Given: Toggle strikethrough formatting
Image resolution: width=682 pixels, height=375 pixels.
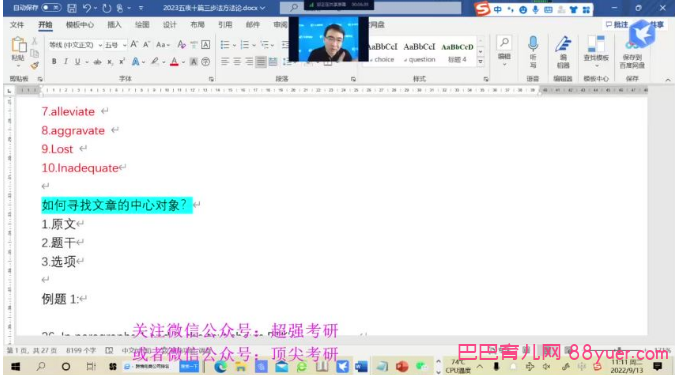Looking at the screenshot, I should pyautogui.click(x=97, y=62).
